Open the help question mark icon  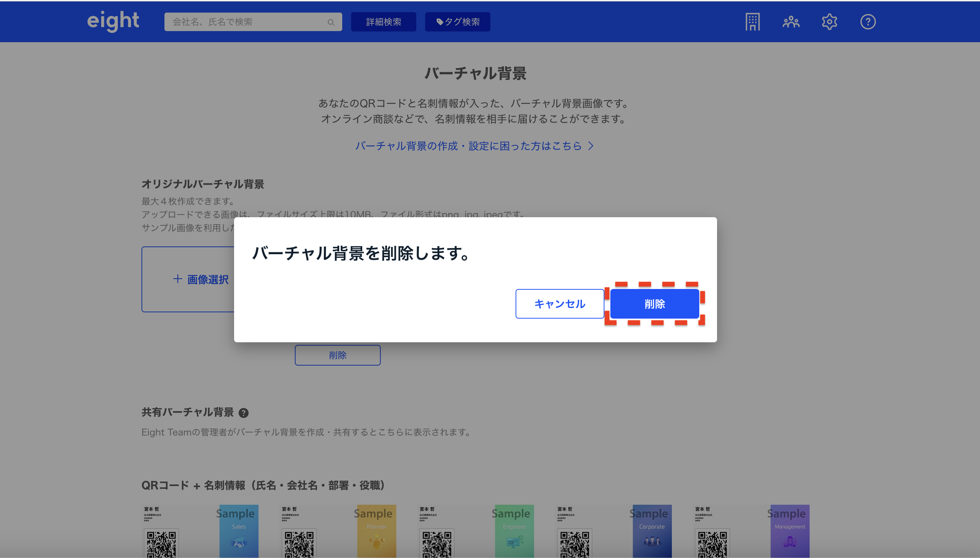point(868,22)
